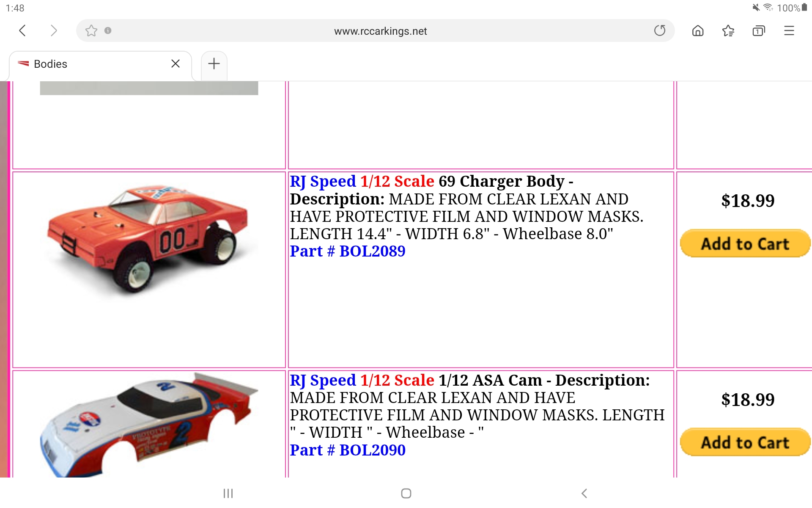The height and width of the screenshot is (508, 812).
Task: Tap the Android back navigation button
Action: coord(584,493)
